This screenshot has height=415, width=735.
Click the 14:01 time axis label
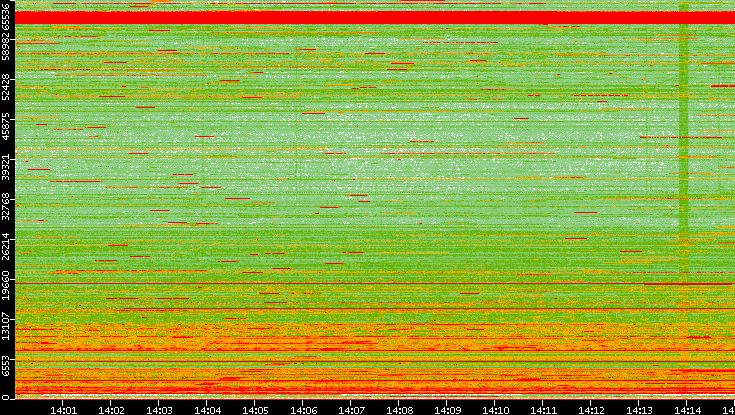coord(63,410)
